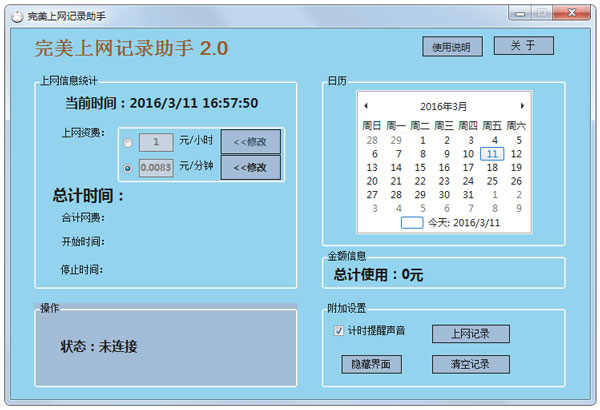Click 修改 button for per-minute rate
The image size is (600, 410).
[251, 167]
